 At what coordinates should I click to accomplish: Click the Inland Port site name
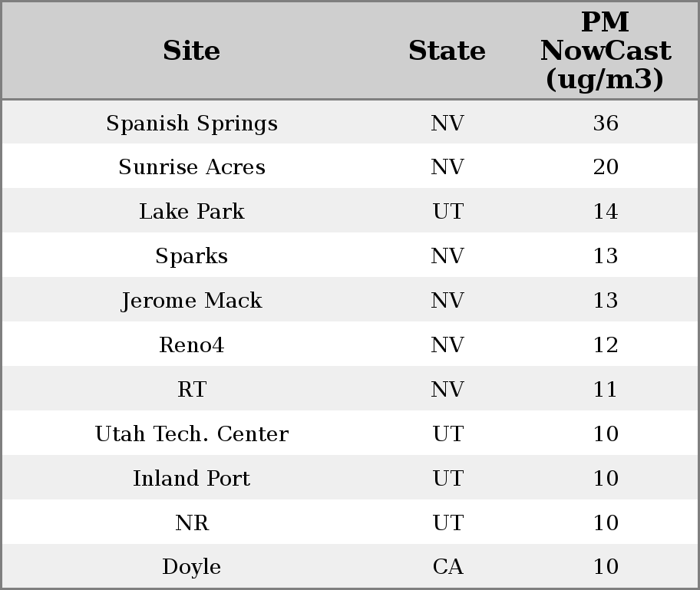point(191,479)
